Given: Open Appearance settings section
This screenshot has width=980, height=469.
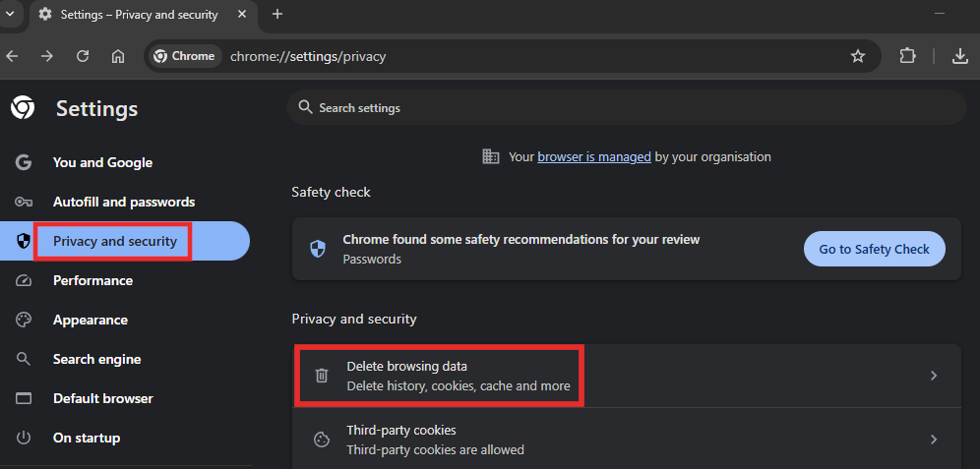Looking at the screenshot, I should click(125, 320).
